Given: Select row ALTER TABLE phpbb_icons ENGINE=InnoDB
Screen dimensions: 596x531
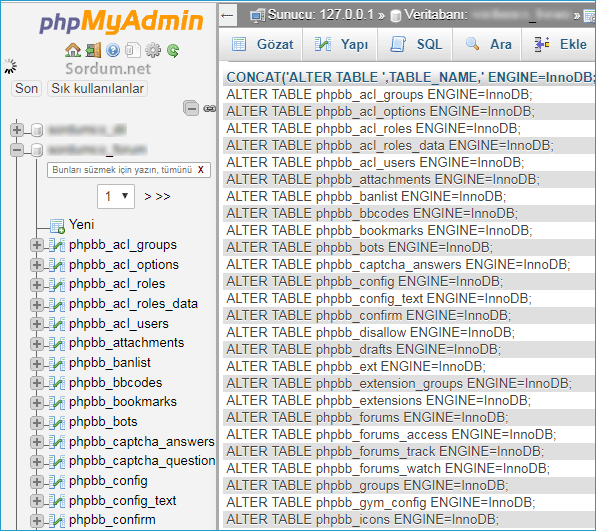Looking at the screenshot, I should [x=409, y=519].
